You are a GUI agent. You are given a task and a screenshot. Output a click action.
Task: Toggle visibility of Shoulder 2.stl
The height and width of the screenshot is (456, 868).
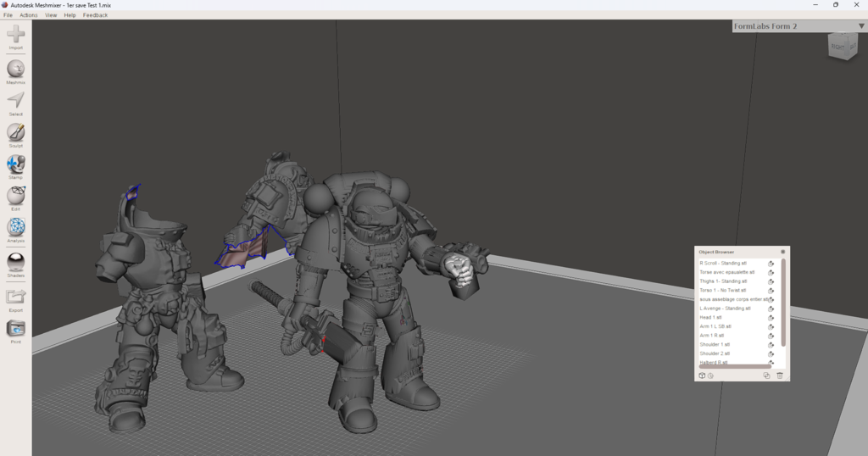(x=771, y=353)
